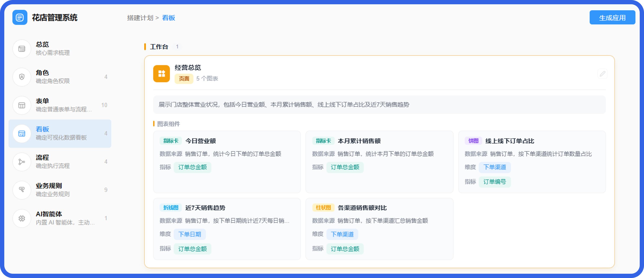Click the 饼图 tag
644x278 pixels.
(x=473, y=141)
